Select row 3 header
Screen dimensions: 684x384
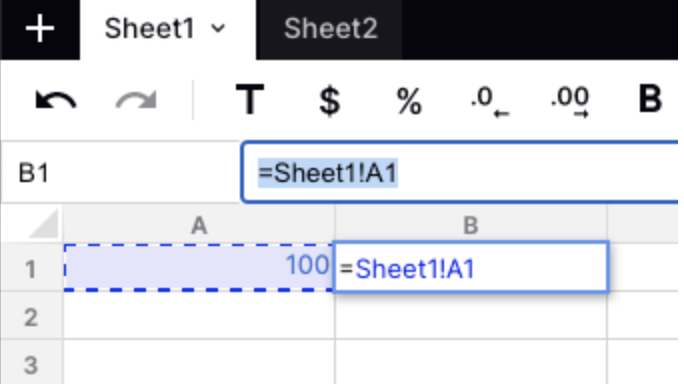(31, 364)
